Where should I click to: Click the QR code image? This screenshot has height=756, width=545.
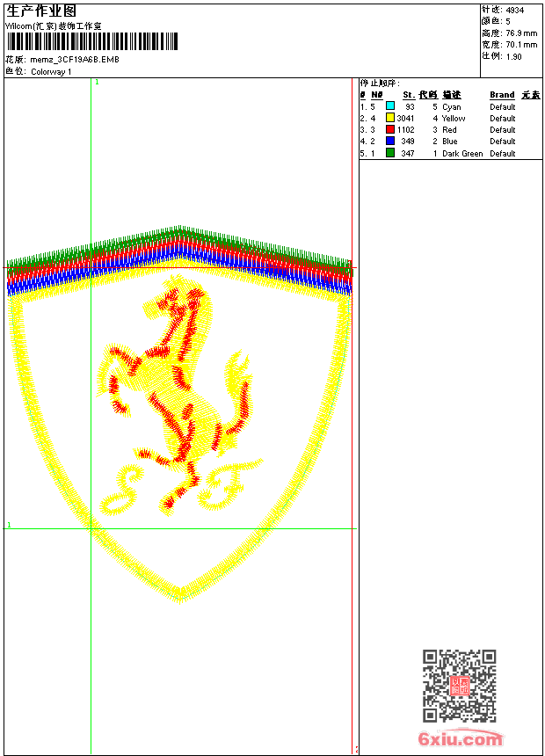point(460,686)
